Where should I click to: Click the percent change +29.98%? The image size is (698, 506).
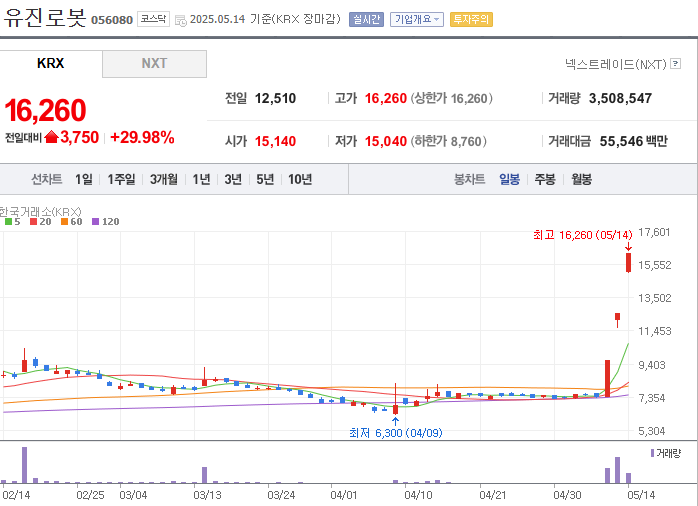point(142,137)
